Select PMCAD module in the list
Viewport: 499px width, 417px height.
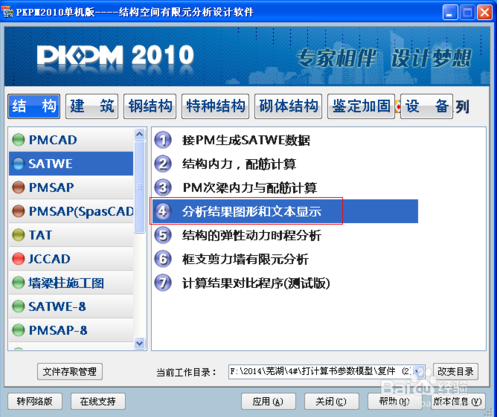click(x=71, y=140)
